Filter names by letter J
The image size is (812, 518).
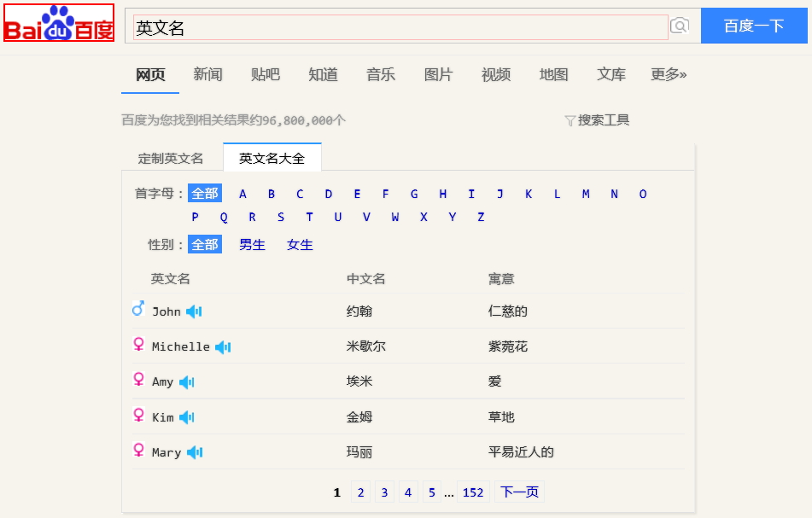pyautogui.click(x=499, y=194)
